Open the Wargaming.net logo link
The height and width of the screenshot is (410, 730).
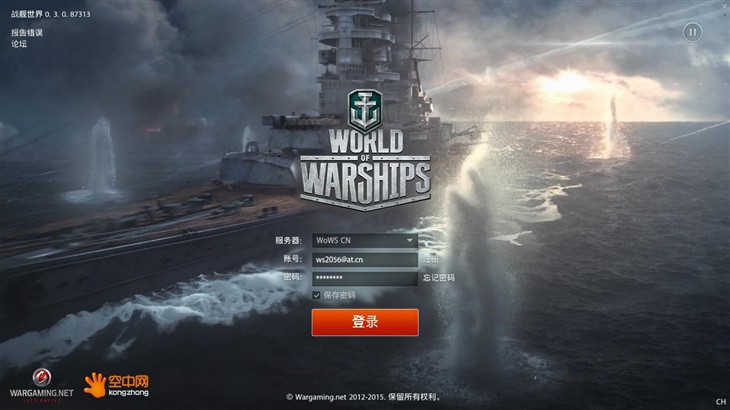coord(41,385)
